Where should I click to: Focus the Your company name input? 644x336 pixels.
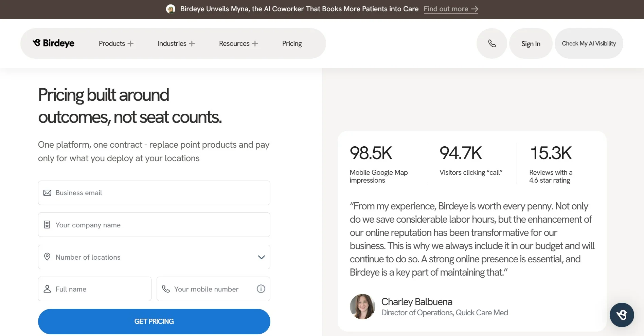point(154,225)
